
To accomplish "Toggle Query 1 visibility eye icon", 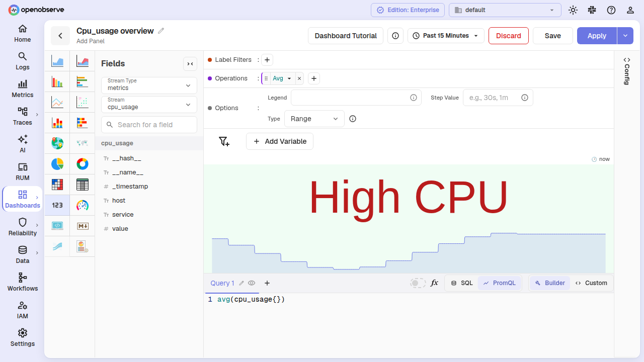I will [252, 283].
